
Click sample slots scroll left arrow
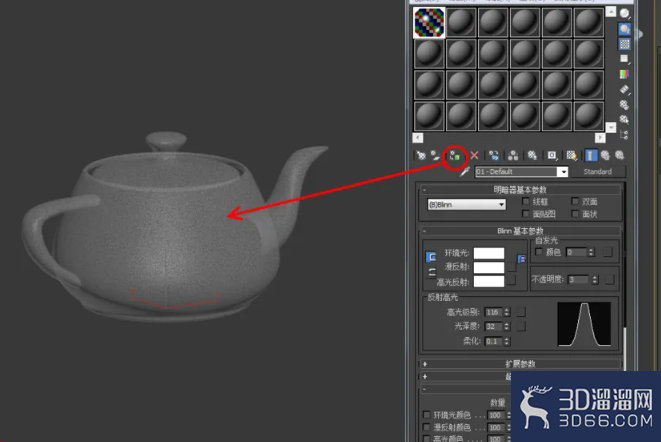tap(418, 138)
